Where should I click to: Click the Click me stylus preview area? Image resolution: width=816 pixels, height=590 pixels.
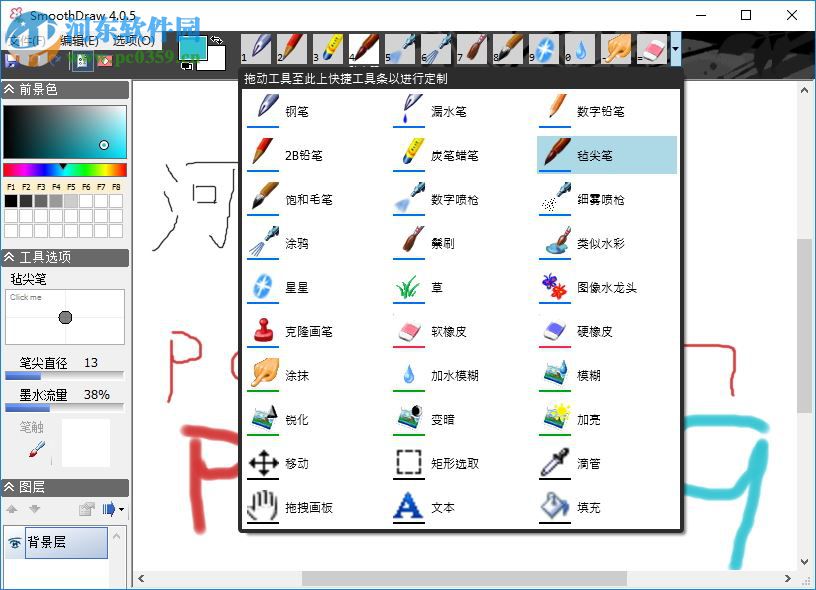point(64,317)
